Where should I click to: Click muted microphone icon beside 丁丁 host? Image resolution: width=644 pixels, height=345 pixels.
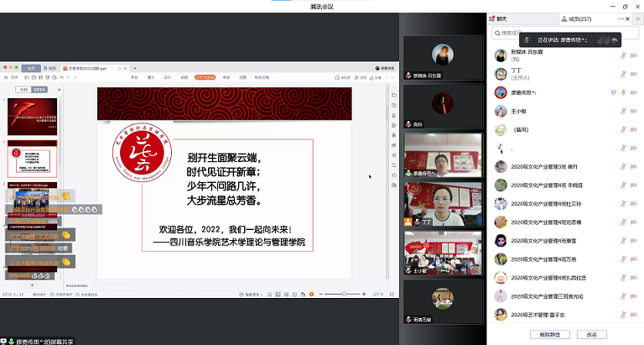(623, 73)
